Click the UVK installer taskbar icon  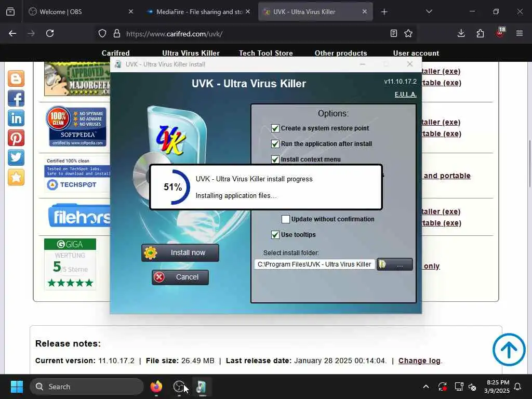point(202,387)
